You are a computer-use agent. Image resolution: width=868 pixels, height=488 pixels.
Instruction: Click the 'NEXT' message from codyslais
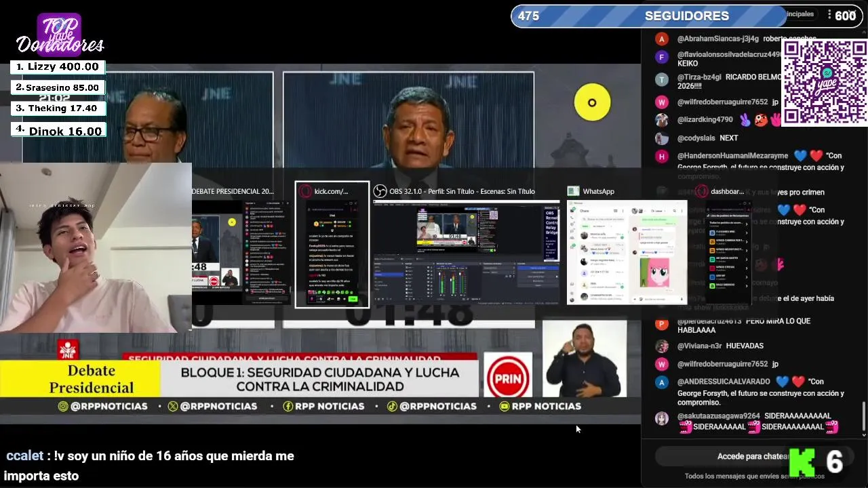[729, 138]
